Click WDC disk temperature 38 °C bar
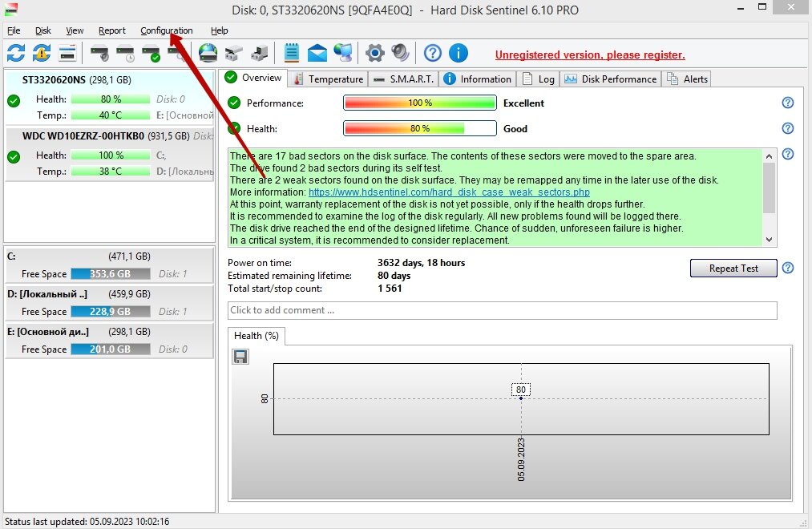Viewport: 812px width, 529px height. point(111,171)
